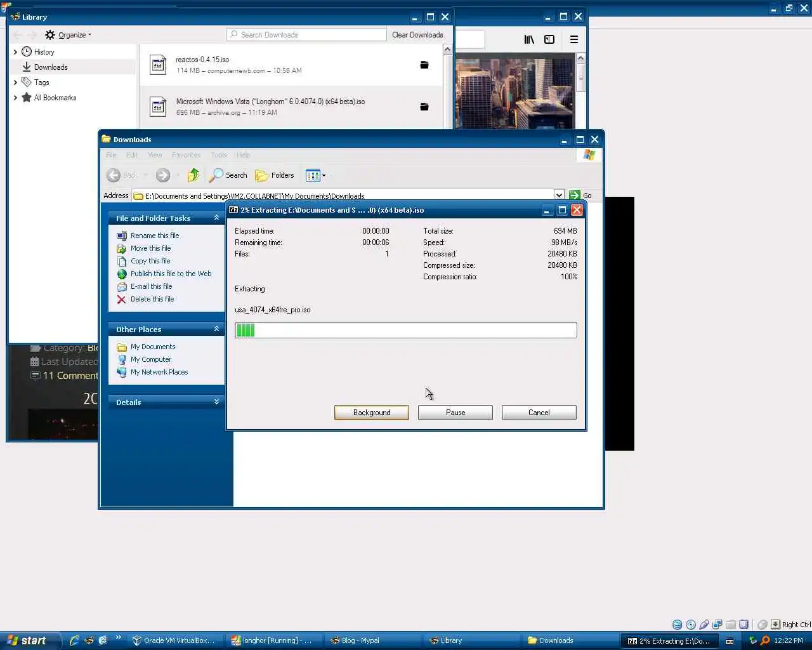Open the browser hamburger menu
The height and width of the screenshot is (650, 812).
tap(574, 39)
